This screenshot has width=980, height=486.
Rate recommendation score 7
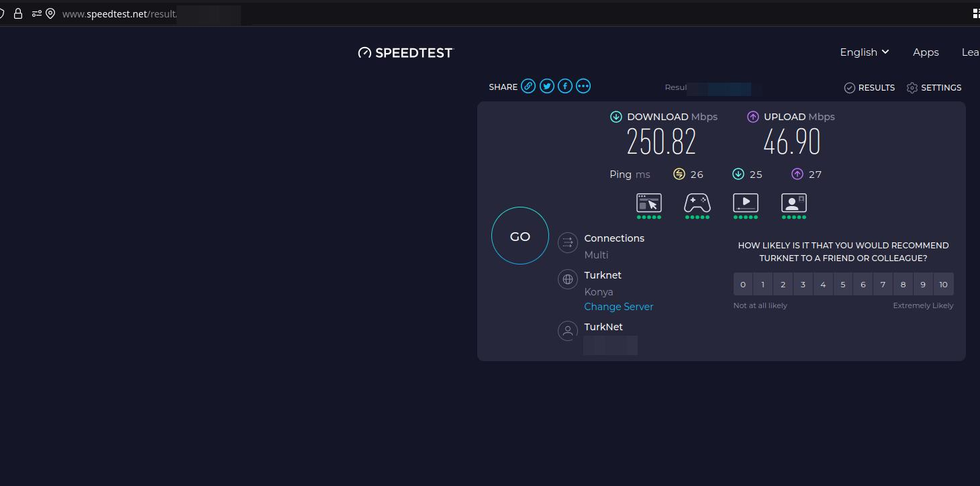[883, 285]
